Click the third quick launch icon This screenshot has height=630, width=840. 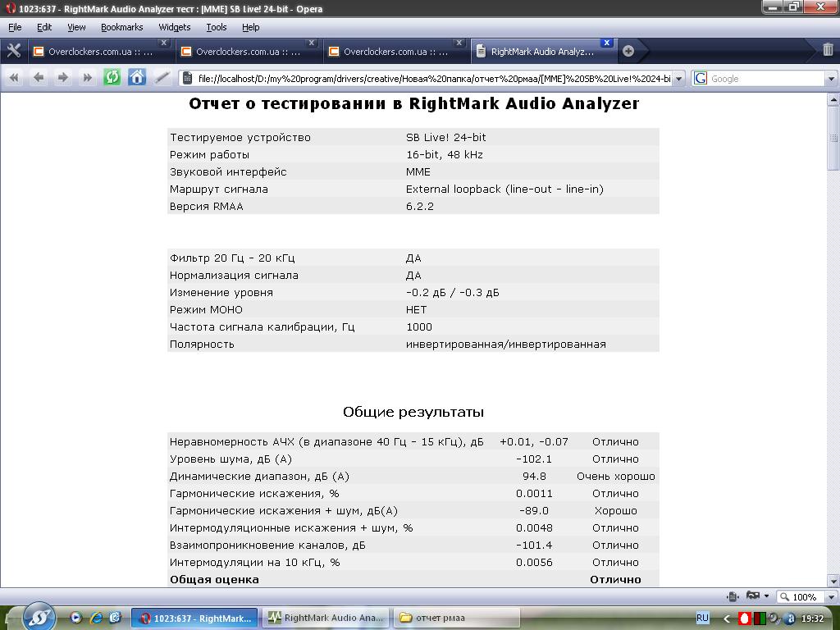pyautogui.click(x=115, y=617)
